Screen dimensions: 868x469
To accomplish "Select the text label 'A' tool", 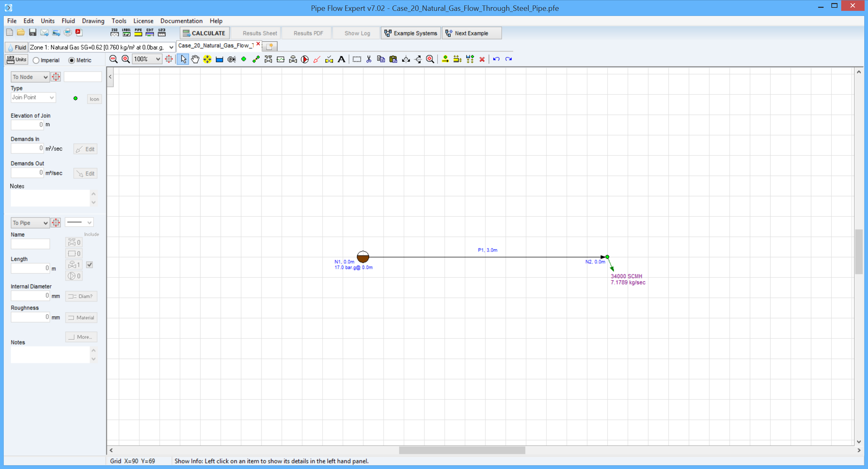I will 342,59.
